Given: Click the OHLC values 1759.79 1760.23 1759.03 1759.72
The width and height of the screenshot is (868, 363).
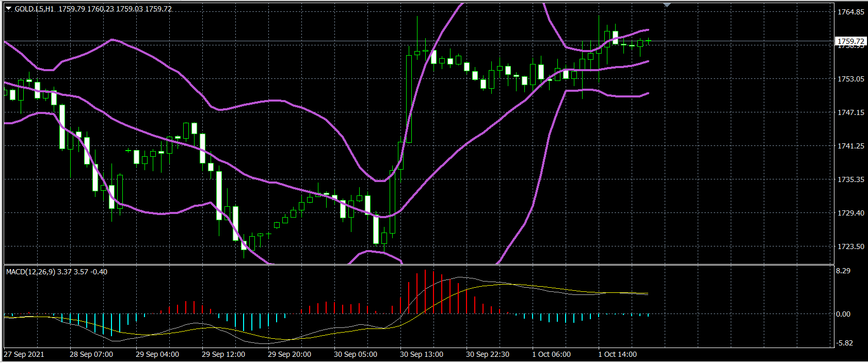Looking at the screenshot, I should pos(115,9).
